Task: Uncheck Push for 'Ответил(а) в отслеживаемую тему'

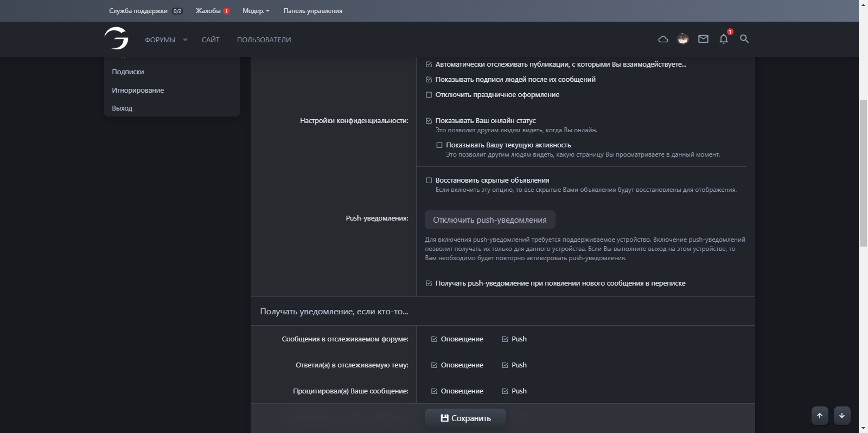Action: pos(505,365)
